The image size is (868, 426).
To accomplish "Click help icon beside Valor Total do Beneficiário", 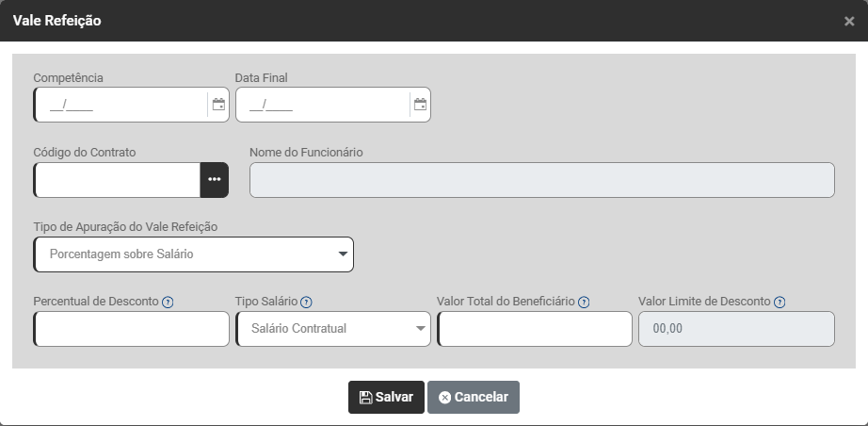I will click(584, 302).
